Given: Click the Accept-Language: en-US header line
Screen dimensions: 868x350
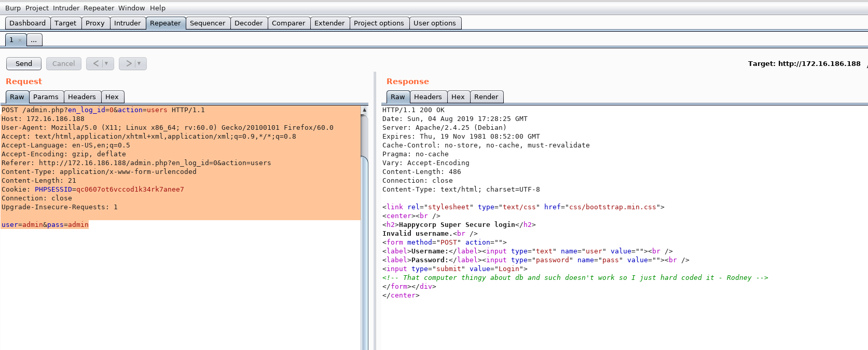Looking at the screenshot, I should [66, 145].
